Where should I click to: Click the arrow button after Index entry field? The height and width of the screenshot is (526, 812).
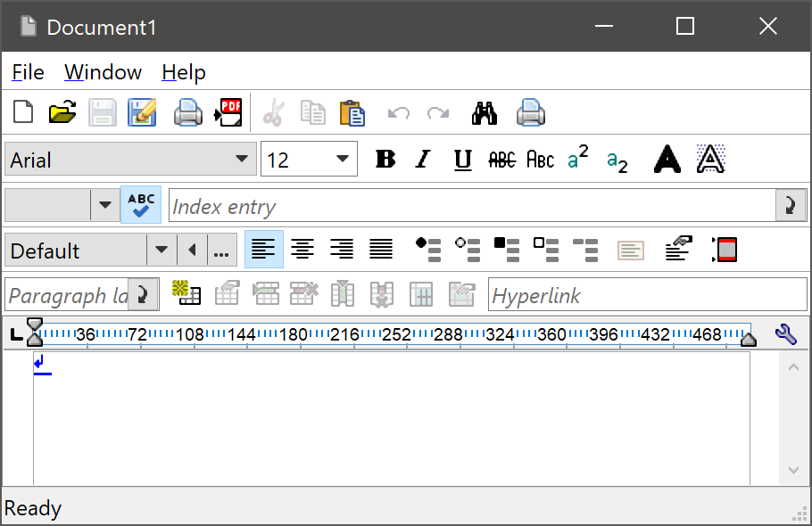pyautogui.click(x=791, y=205)
